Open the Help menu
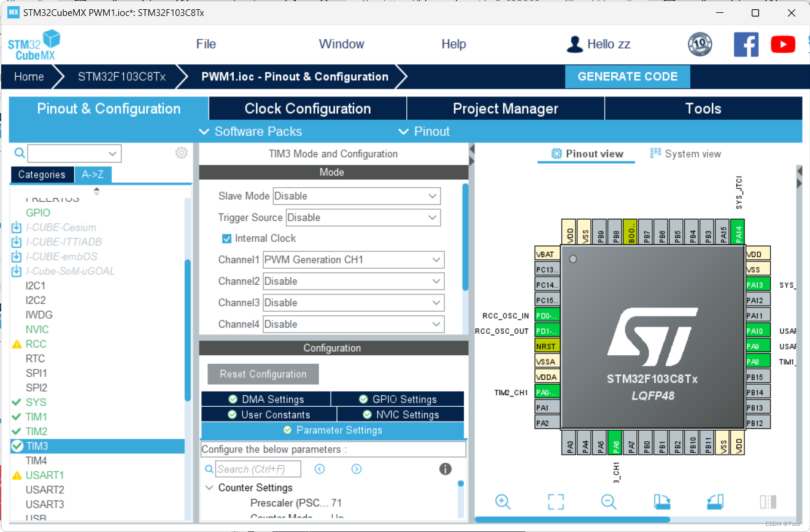810x532 pixels. coord(454,44)
